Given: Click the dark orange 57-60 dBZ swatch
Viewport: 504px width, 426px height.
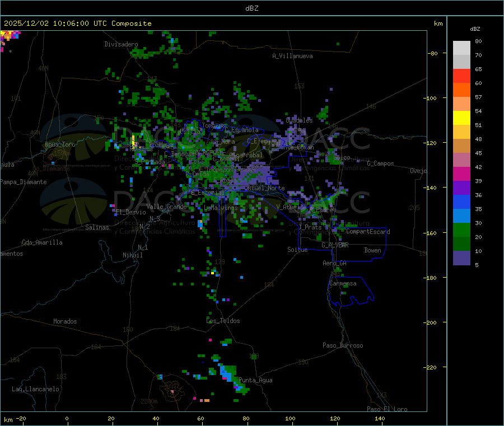Looking at the screenshot, I should pyautogui.click(x=461, y=90).
